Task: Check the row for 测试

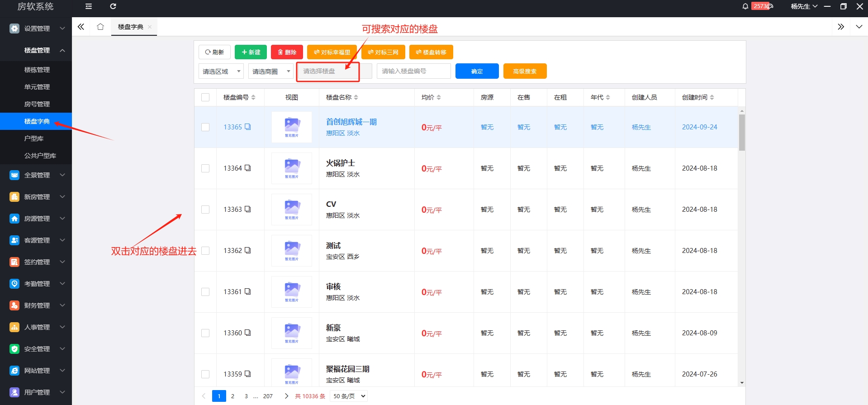Action: click(x=205, y=251)
